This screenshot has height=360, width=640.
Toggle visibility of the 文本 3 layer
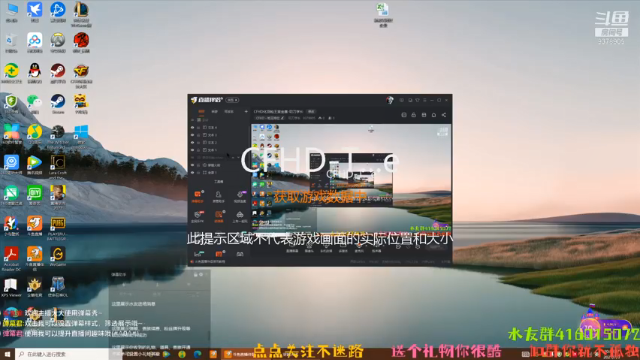pyautogui.click(x=193, y=135)
